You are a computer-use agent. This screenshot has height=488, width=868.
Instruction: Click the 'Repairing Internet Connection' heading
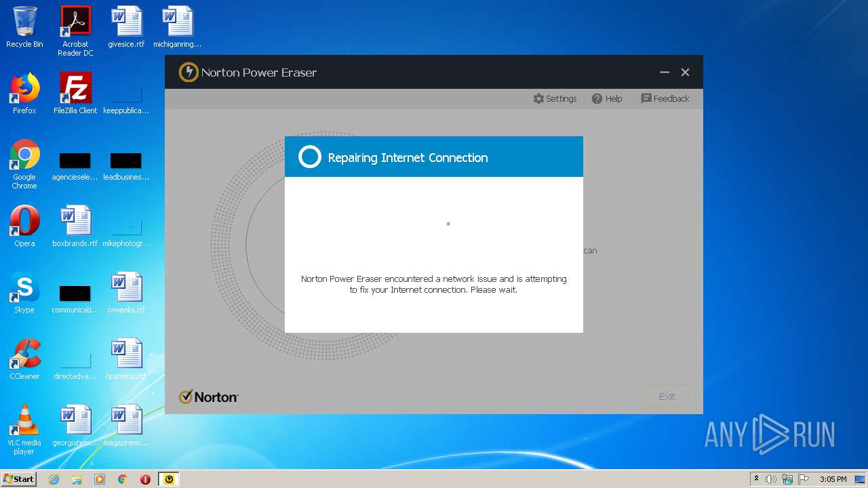tap(408, 157)
